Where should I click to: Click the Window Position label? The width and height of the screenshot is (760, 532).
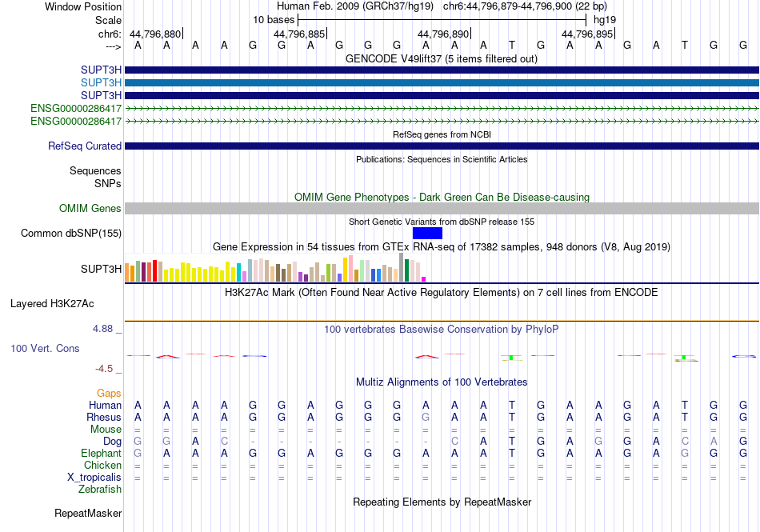(83, 6)
